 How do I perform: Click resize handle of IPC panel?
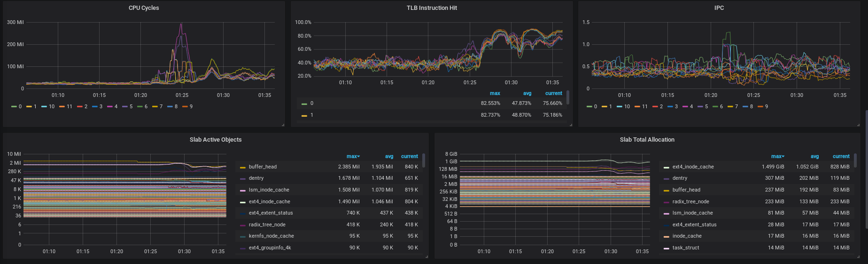tap(858, 125)
